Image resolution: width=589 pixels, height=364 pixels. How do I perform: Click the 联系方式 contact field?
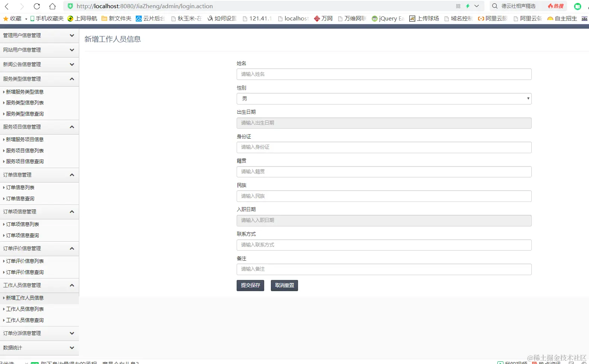click(x=384, y=245)
